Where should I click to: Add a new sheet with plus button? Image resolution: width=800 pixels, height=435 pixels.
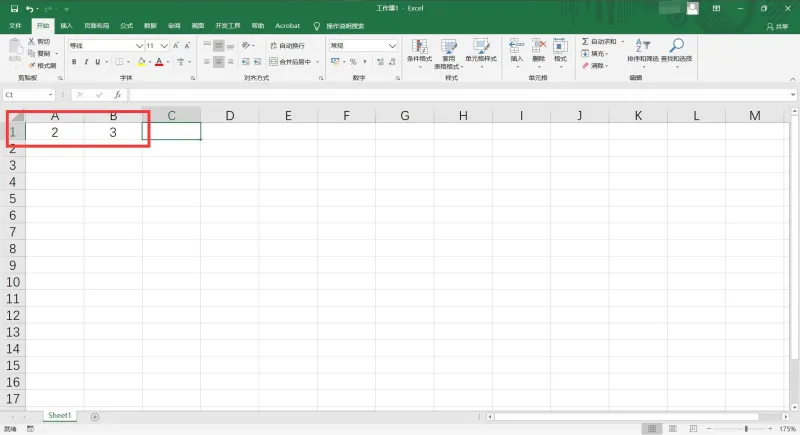[x=95, y=417]
